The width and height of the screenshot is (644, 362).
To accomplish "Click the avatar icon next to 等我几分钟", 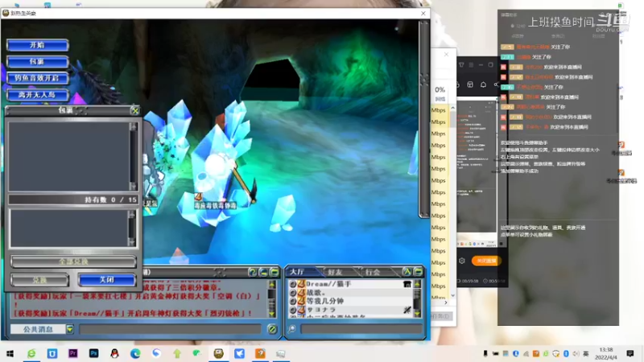I will 301,301.
